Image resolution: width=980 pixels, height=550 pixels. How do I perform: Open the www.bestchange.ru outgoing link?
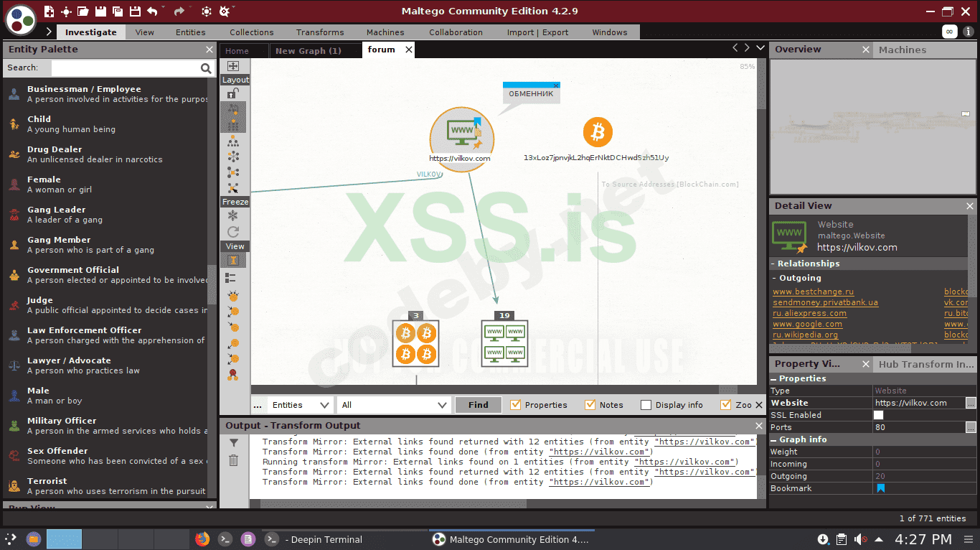pyautogui.click(x=813, y=292)
